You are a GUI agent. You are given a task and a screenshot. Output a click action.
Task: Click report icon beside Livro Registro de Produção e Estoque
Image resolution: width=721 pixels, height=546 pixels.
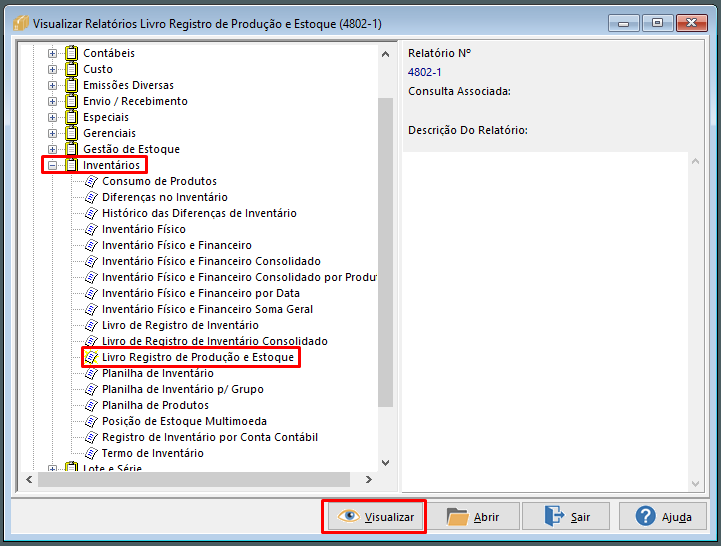[x=92, y=357]
